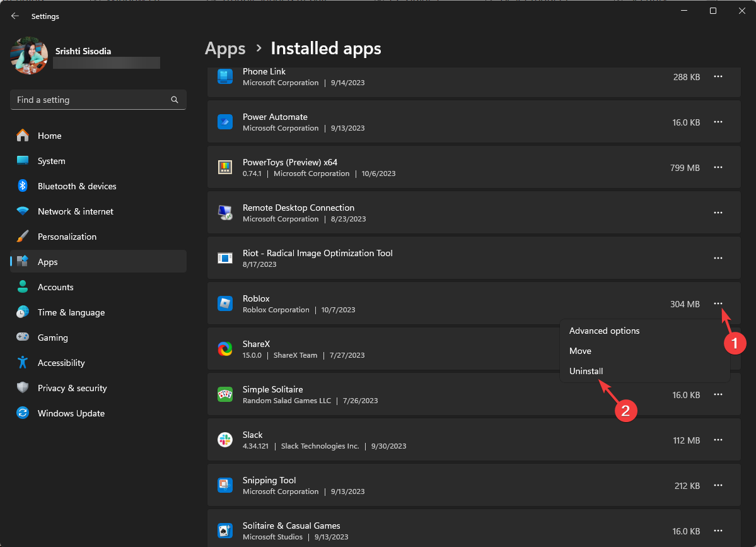Open Bluetooth & devices settings
Viewport: 756px width, 547px height.
pos(77,185)
